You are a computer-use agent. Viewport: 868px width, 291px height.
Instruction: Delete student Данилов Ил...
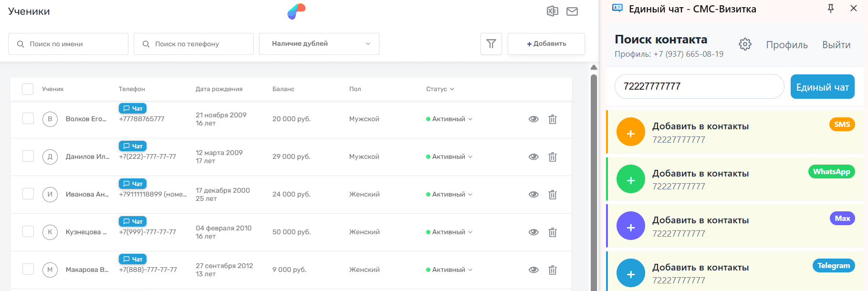click(x=553, y=157)
